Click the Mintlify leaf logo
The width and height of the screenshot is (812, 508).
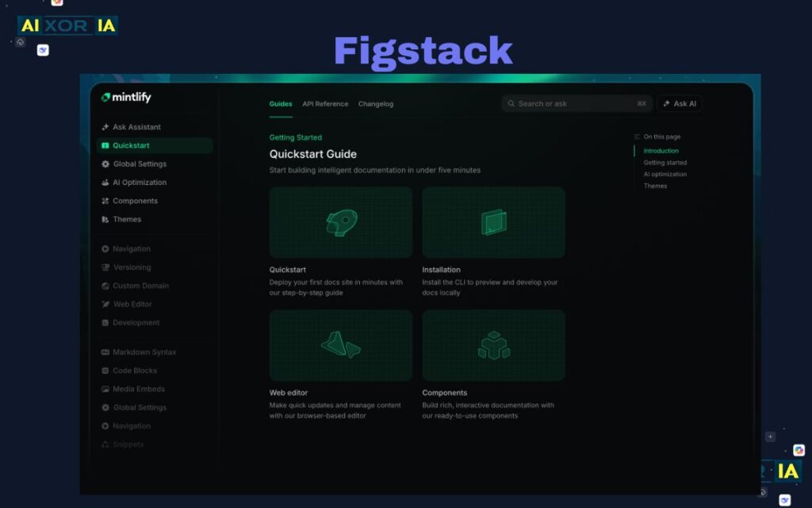click(104, 97)
